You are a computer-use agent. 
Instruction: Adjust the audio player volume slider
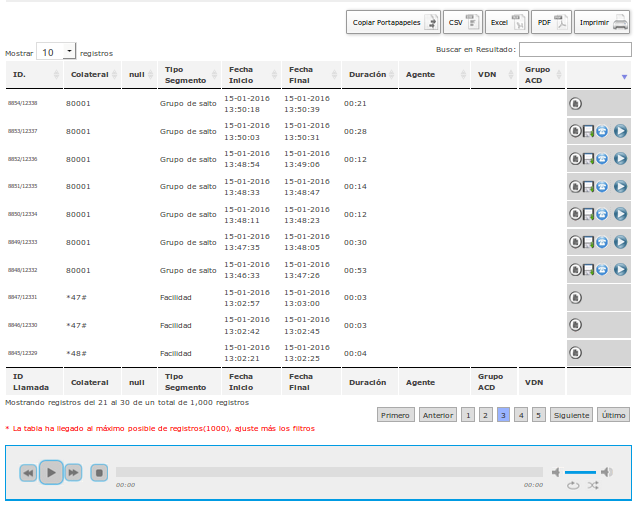580,472
